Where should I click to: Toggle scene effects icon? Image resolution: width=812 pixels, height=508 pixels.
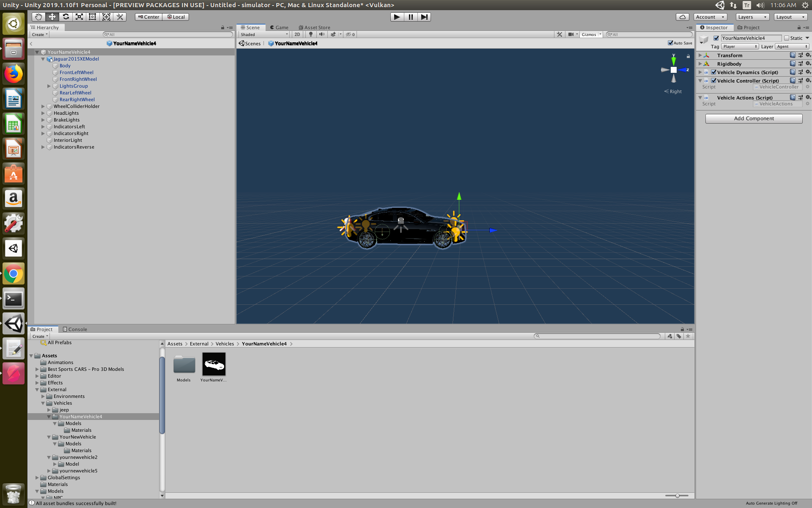(x=333, y=34)
